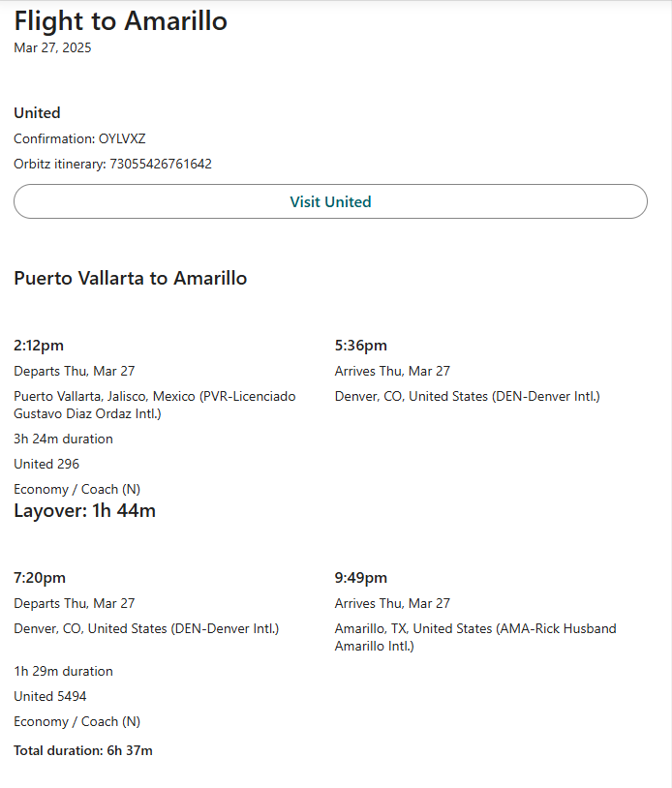Click the 9:49pm arrival time
Image resolution: width=672 pixels, height=788 pixels.
pos(361,578)
